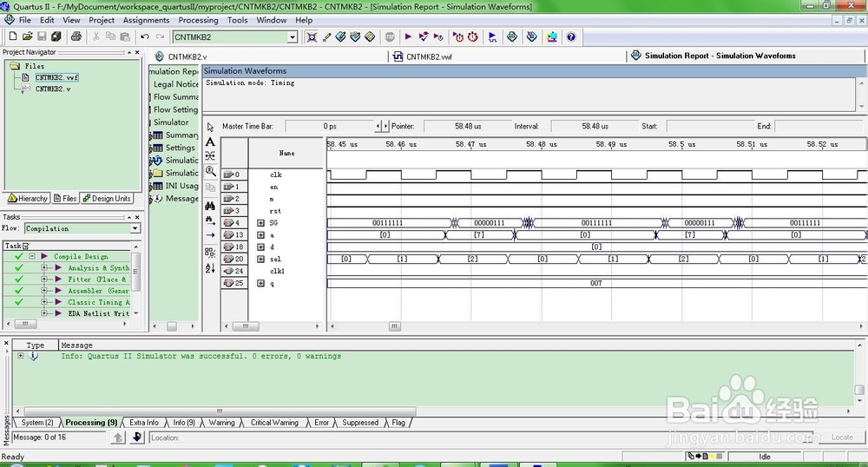The height and width of the screenshot is (467, 868).
Task: Click the Master Time Bar value field
Action: (329, 126)
